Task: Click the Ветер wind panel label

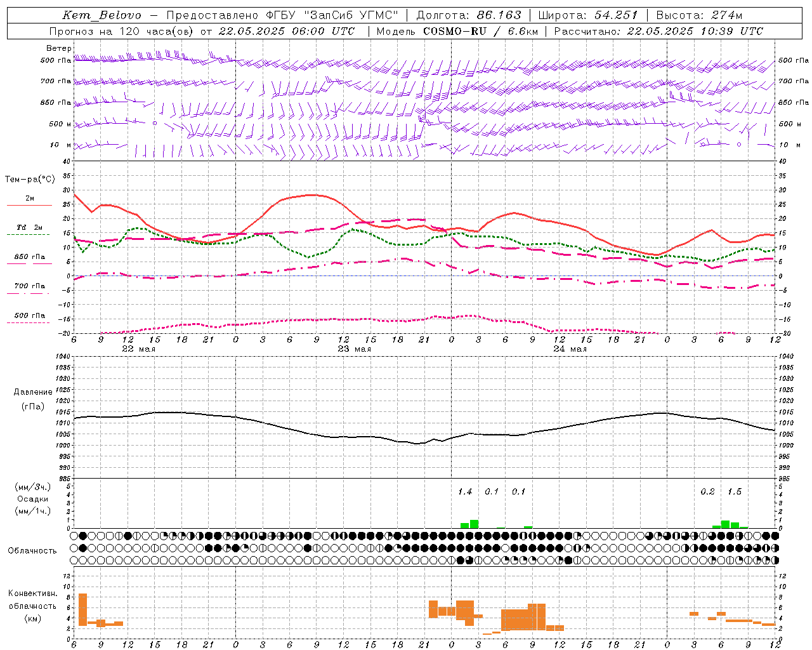Action: click(x=59, y=48)
